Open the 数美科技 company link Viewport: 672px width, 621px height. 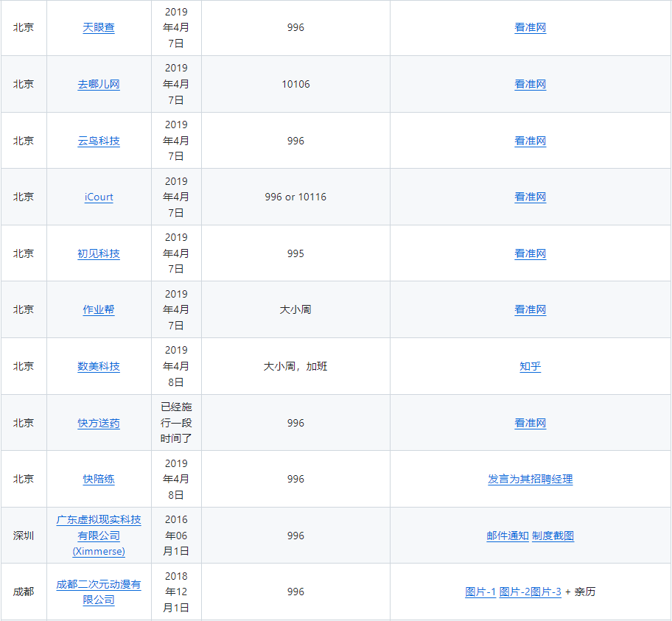point(99,366)
